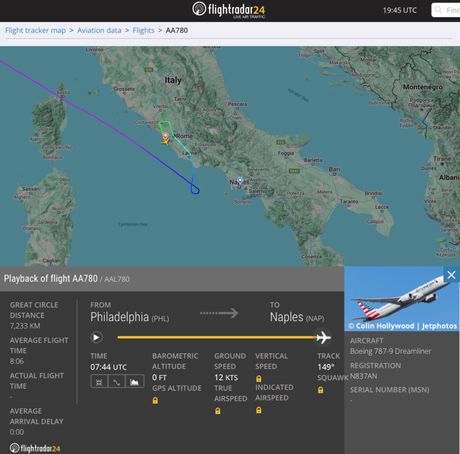This screenshot has width=460, height=454.
Task: Open the Boeing 787 aircraft photo
Action: 402,299
